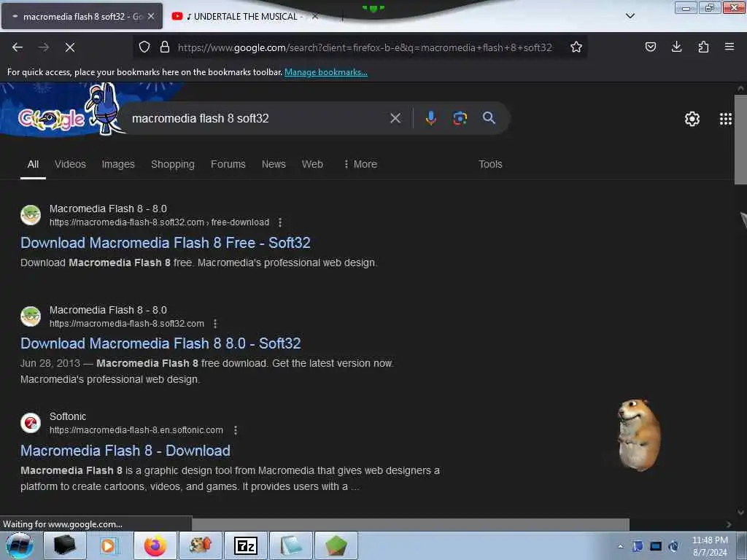Switch to the Forums results tab
This screenshot has width=747, height=560.
(228, 164)
